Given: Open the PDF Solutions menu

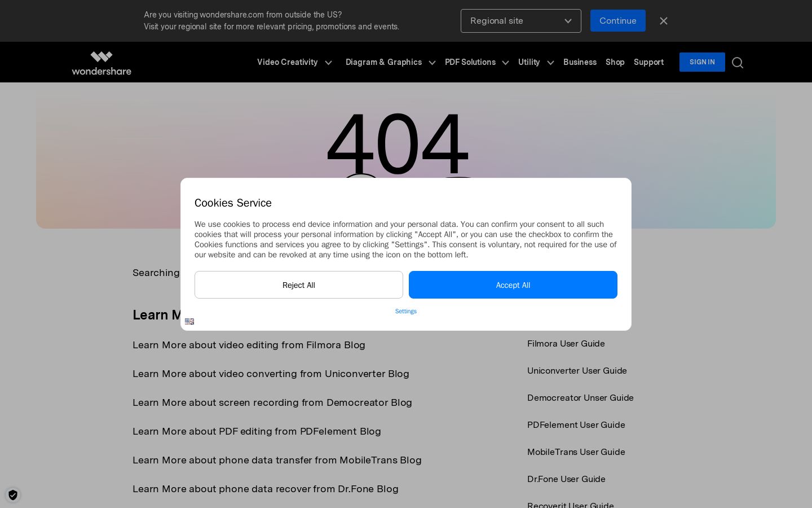Looking at the screenshot, I should pyautogui.click(x=470, y=62).
